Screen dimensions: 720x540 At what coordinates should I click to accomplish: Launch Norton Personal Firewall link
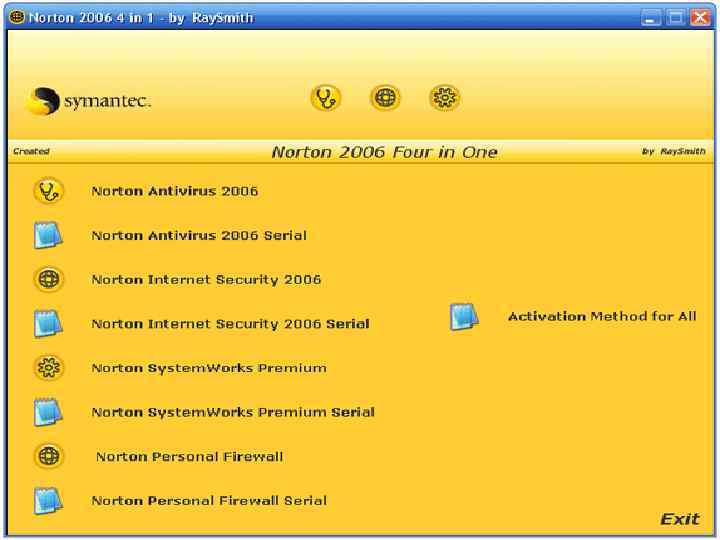[x=189, y=456]
